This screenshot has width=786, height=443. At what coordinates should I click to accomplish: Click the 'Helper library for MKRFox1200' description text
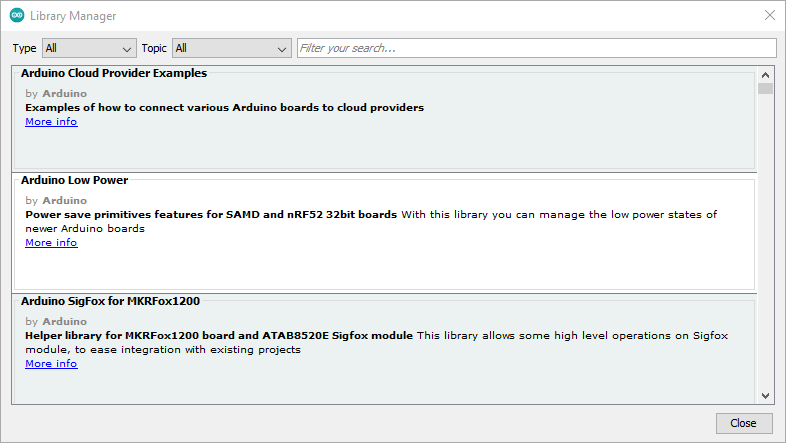tap(219, 336)
